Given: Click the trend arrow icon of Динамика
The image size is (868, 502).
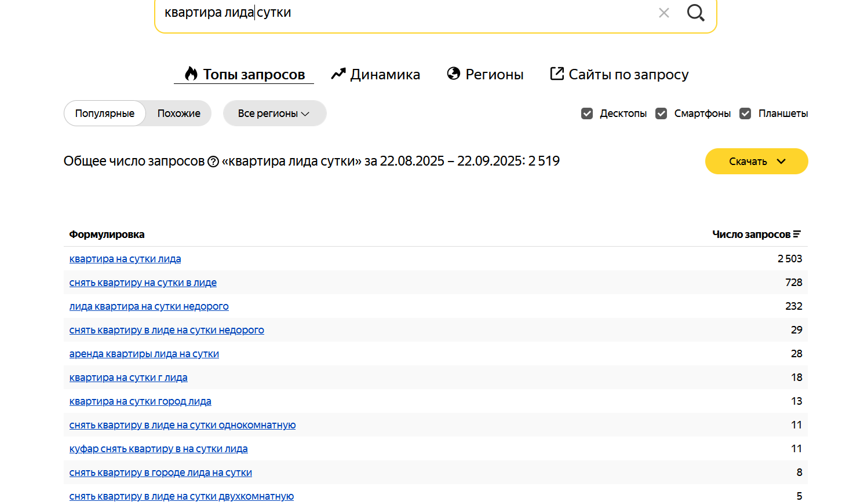Looking at the screenshot, I should coord(338,74).
